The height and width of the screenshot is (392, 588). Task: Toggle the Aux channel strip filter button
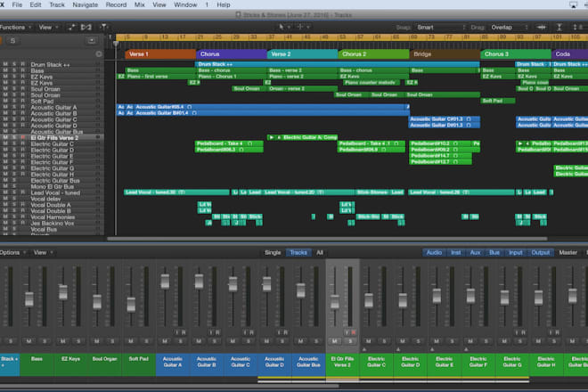pyautogui.click(x=475, y=252)
